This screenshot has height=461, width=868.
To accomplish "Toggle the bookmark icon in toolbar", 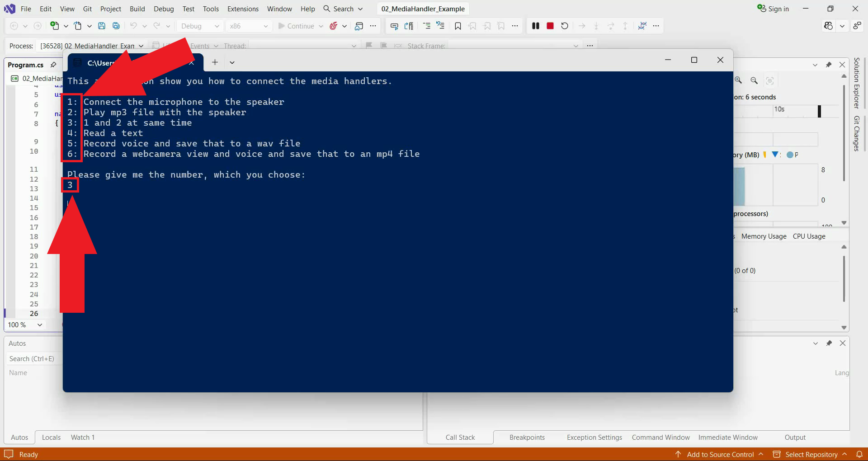I will 458,26.
